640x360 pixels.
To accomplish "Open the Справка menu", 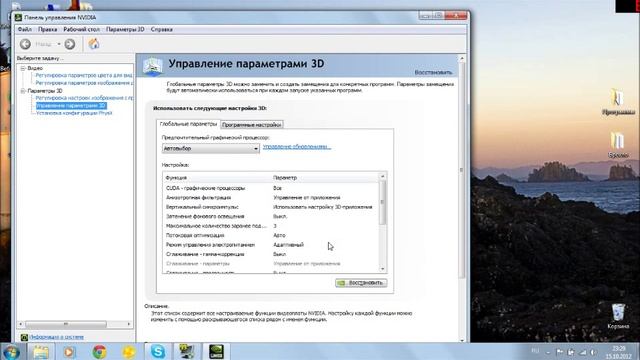I will coord(162,29).
